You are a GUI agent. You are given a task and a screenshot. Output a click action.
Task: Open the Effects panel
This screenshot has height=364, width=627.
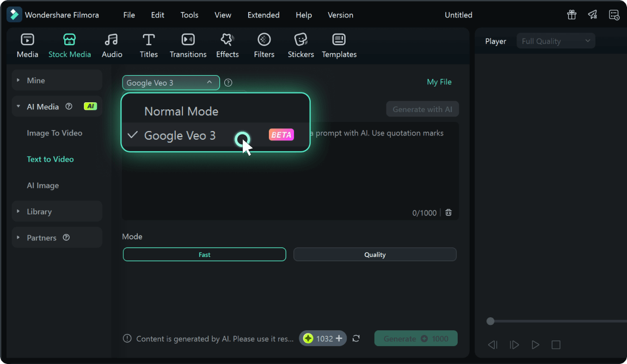[227, 46]
